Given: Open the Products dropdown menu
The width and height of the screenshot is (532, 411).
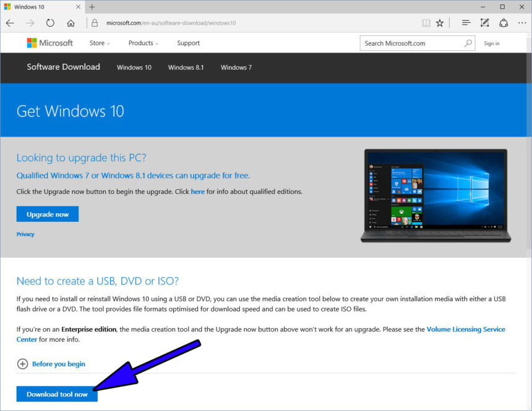Looking at the screenshot, I should point(143,43).
